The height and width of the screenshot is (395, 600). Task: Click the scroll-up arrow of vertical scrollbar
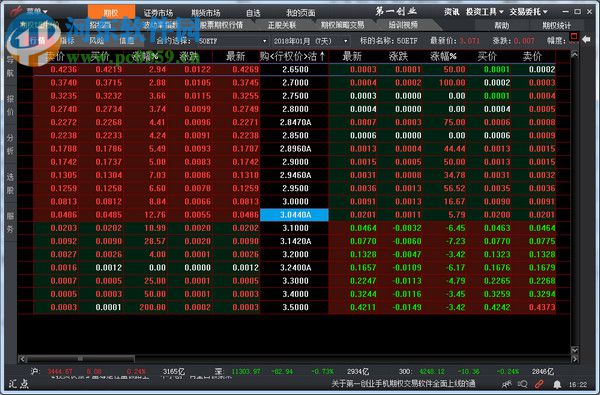[x=574, y=55]
